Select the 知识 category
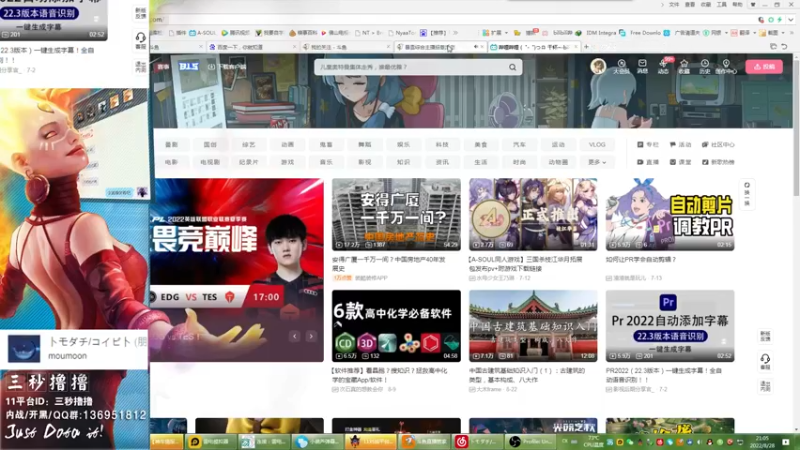 404,162
